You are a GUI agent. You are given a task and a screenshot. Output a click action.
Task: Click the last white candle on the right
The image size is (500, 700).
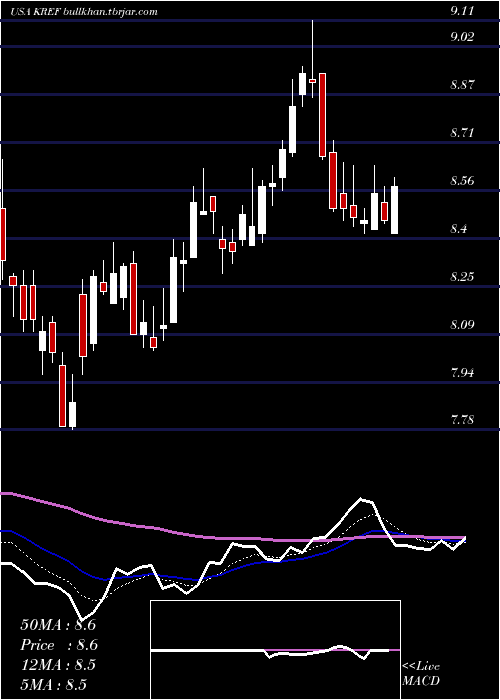(395, 210)
